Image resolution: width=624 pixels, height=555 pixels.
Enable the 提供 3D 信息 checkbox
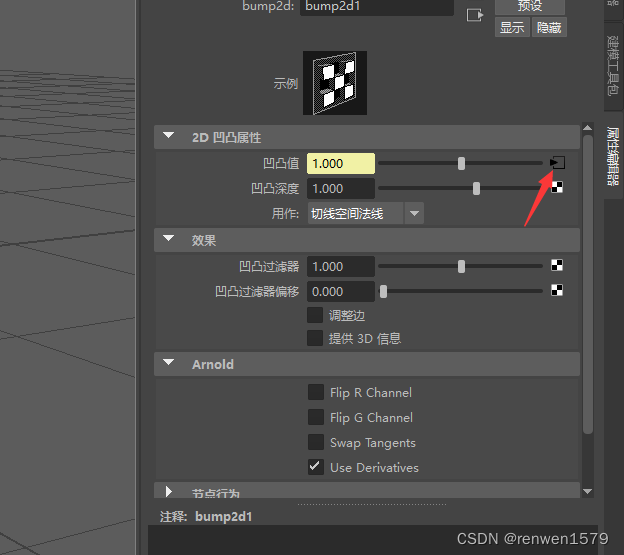click(315, 338)
